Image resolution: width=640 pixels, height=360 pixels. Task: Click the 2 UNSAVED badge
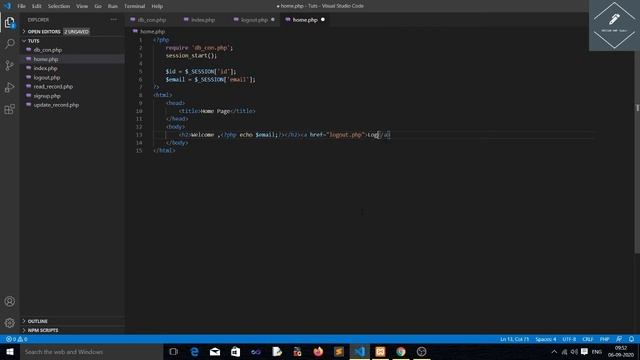(76, 31)
